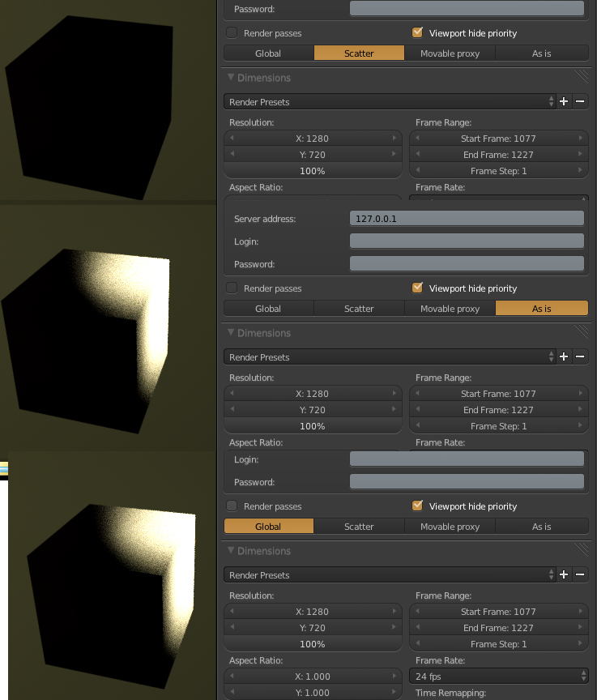
Task: Select As is in Scatter-active panel
Action: click(542, 53)
